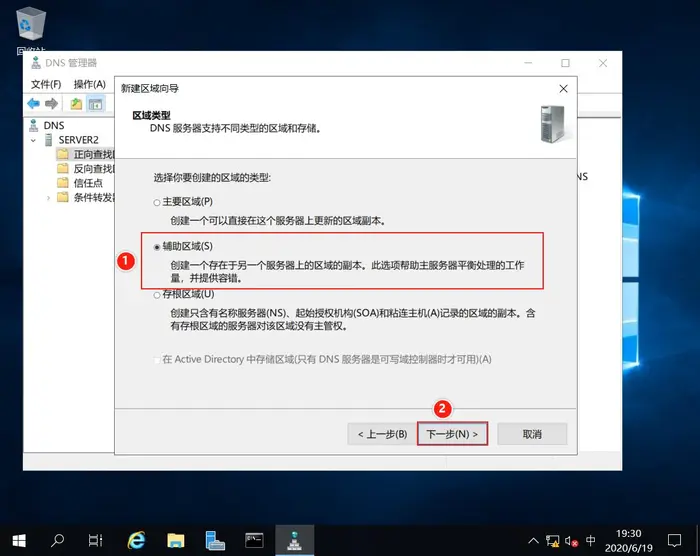This screenshot has width=700, height=556.
Task: Select the Primary zone (主要区域) radio button
Action: (157, 203)
